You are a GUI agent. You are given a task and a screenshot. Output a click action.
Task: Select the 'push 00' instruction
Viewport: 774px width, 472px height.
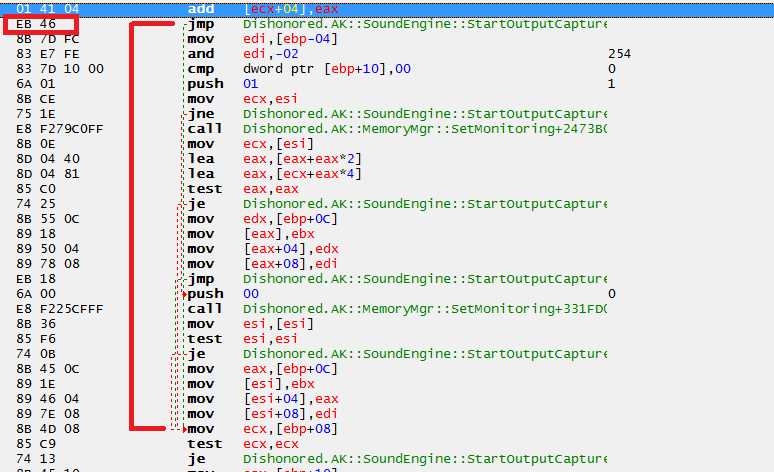(223, 294)
